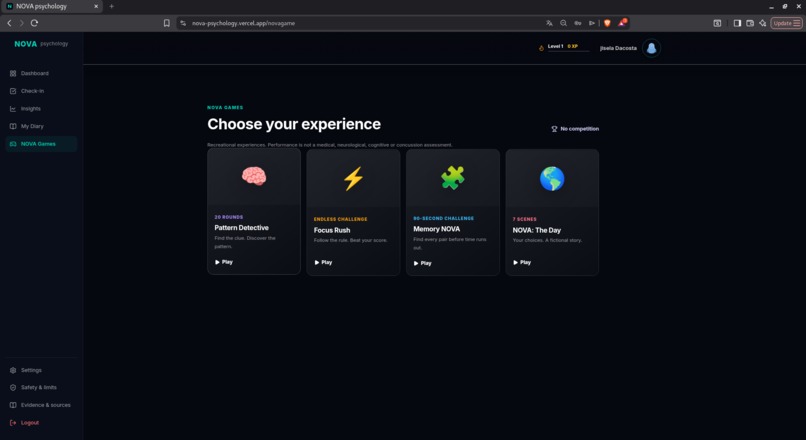Click the lightning bolt thumbnail

(x=353, y=178)
